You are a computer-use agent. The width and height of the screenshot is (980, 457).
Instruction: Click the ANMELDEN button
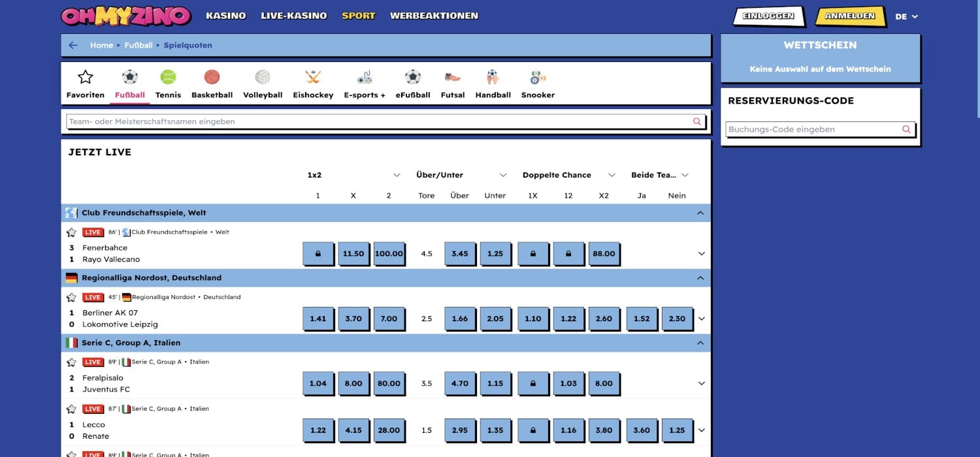point(849,16)
